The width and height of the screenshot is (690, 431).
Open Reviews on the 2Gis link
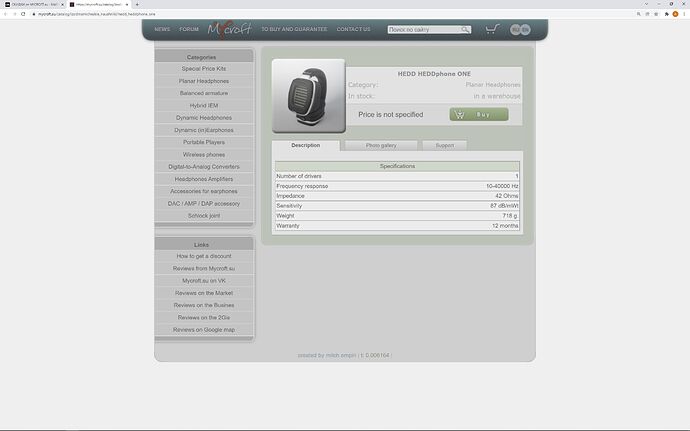(204, 317)
